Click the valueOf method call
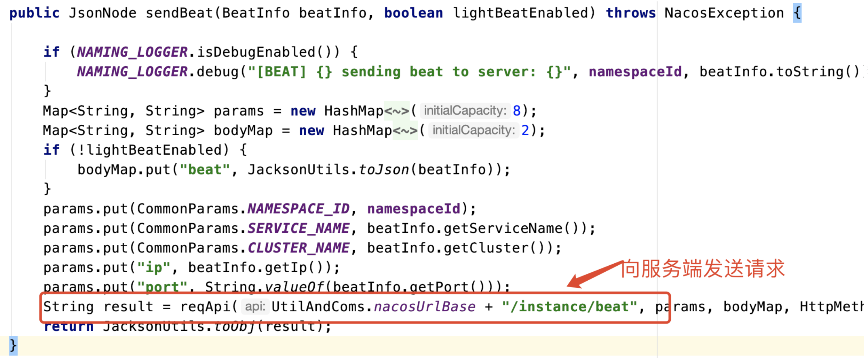The image size is (868, 358). click(x=294, y=287)
